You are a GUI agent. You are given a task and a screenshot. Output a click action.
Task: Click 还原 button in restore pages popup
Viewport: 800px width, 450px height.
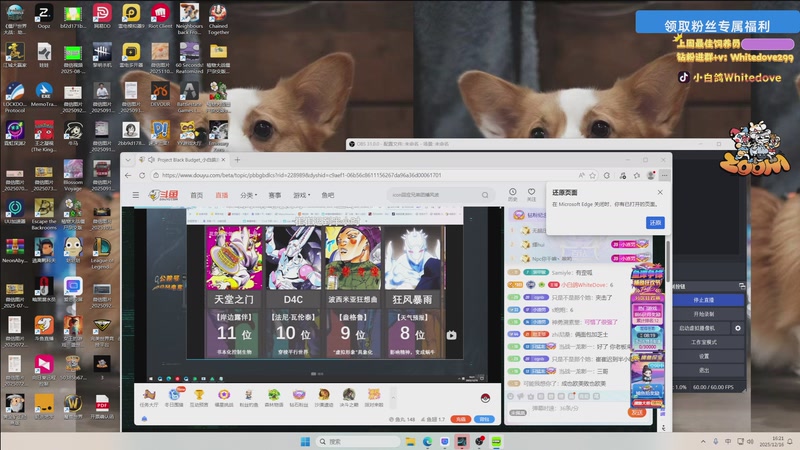coord(655,222)
